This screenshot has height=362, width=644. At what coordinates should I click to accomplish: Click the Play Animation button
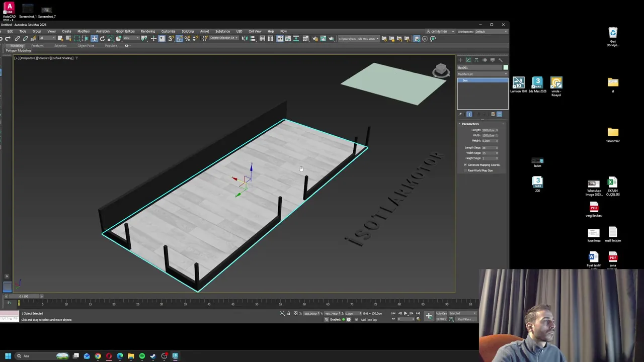(x=406, y=313)
